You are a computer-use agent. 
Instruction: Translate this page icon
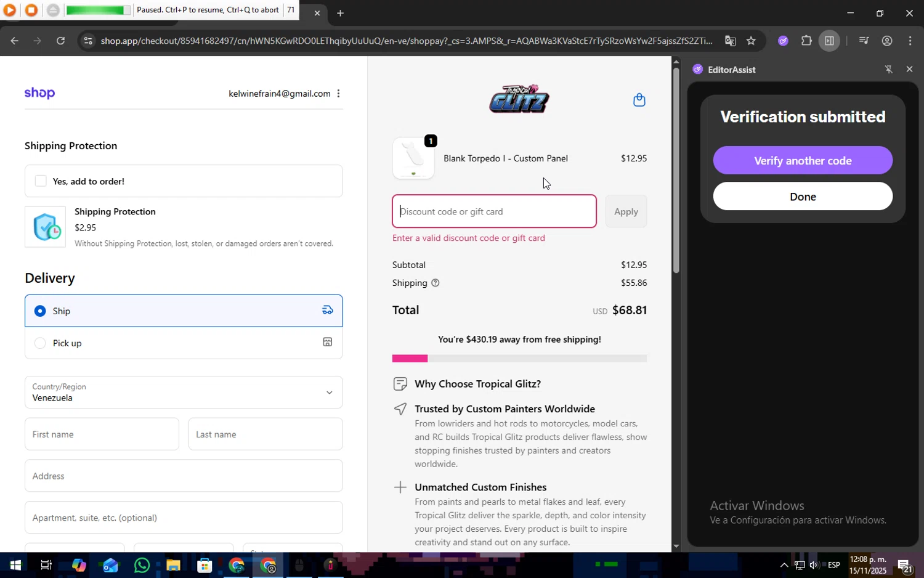[x=730, y=41]
